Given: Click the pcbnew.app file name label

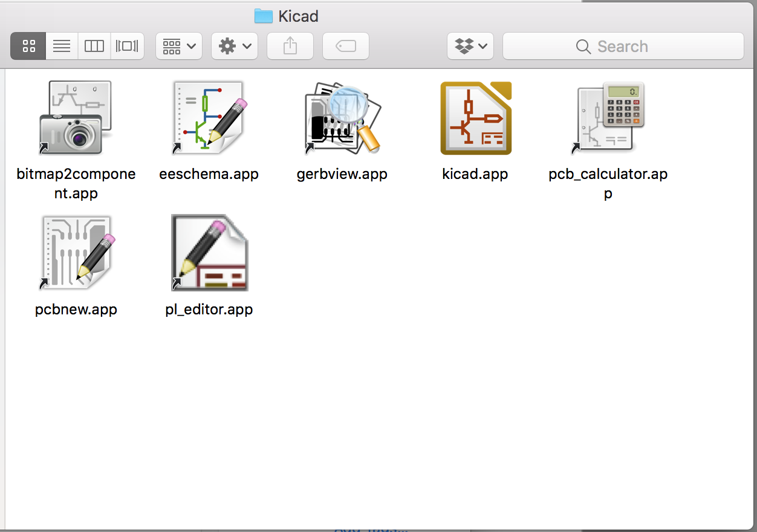Looking at the screenshot, I should click(76, 310).
